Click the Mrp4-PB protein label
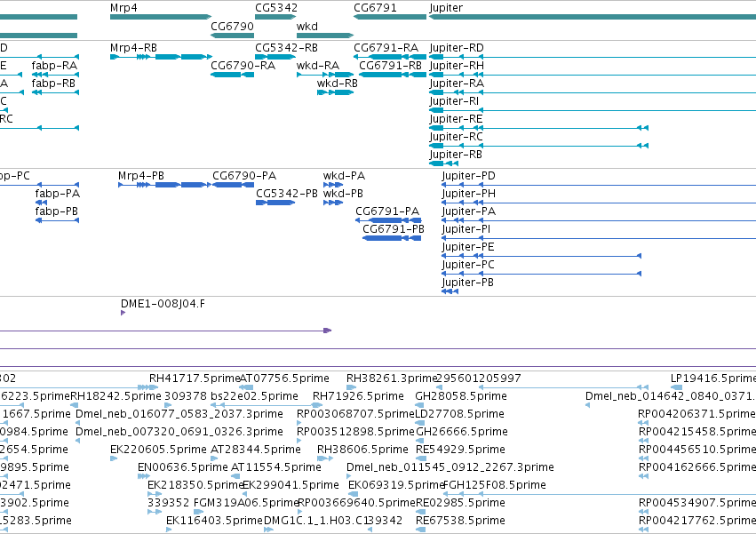This screenshot has width=756, height=534. 141,176
